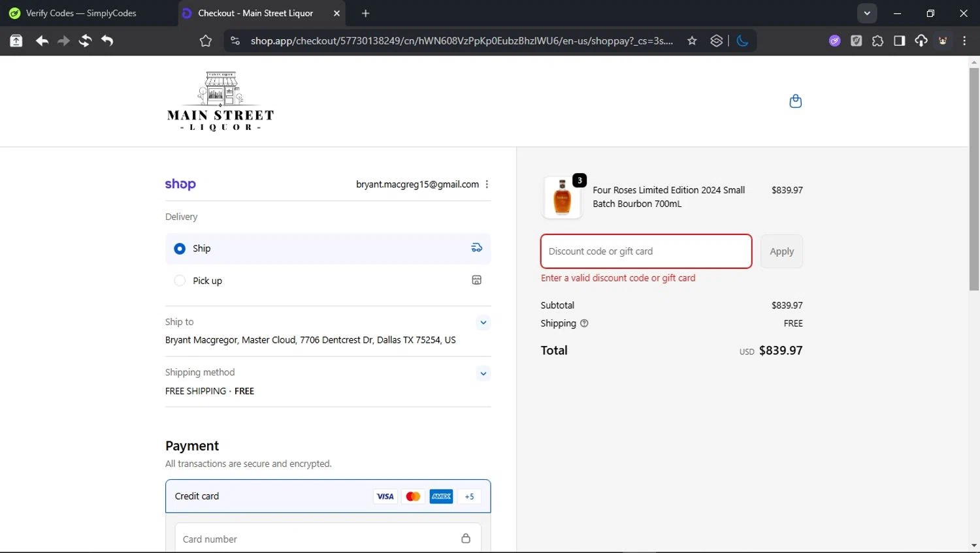980x553 pixels.
Task: Click the shield icon left of back arrow
Action: tap(16, 40)
